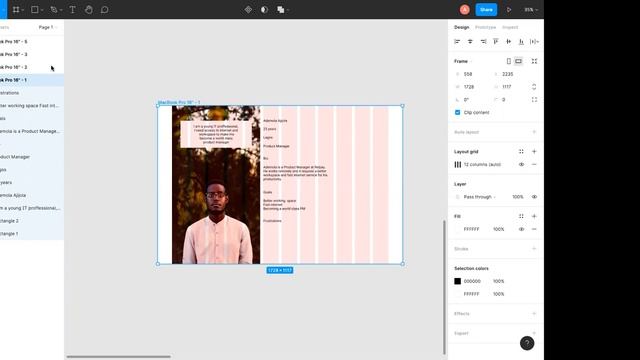Image resolution: width=640 pixels, height=360 pixels.
Task: Toggle the Clip content checkbox
Action: (458, 112)
